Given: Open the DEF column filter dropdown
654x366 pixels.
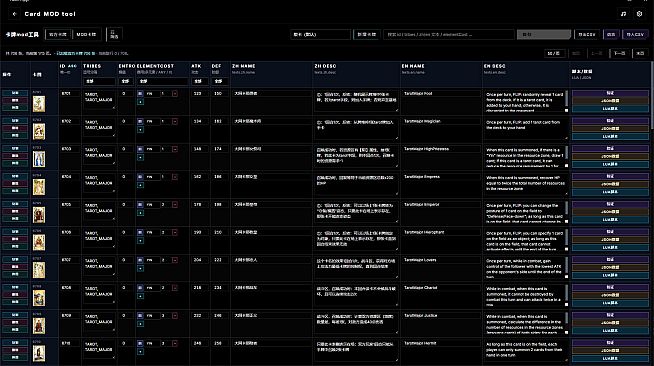Looking at the screenshot, I should pyautogui.click(x=219, y=81).
